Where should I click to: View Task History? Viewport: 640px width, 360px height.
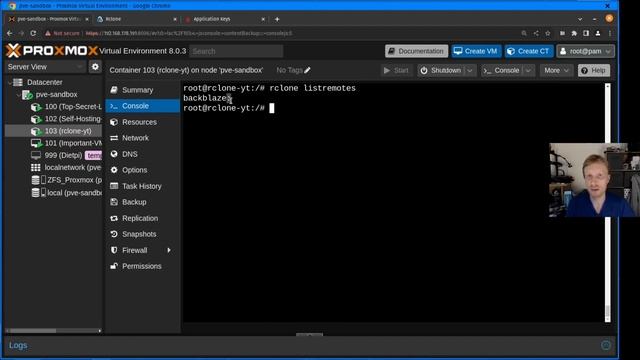(x=142, y=186)
